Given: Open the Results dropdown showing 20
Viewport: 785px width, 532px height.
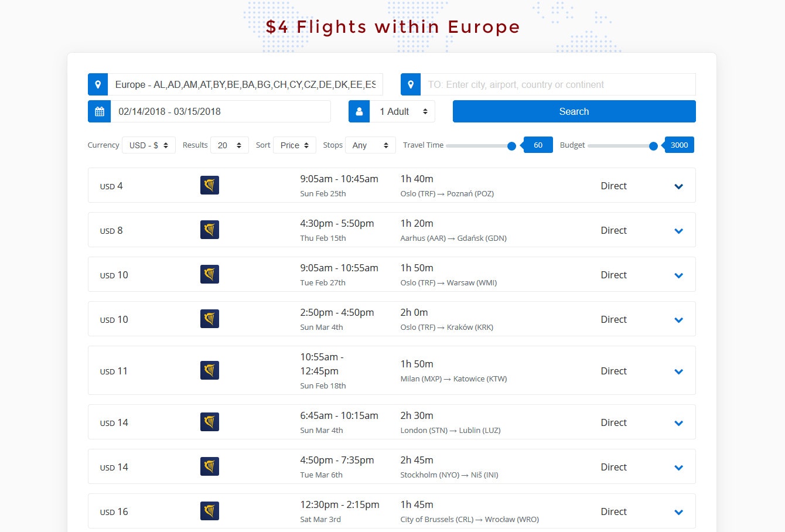Looking at the screenshot, I should [229, 145].
